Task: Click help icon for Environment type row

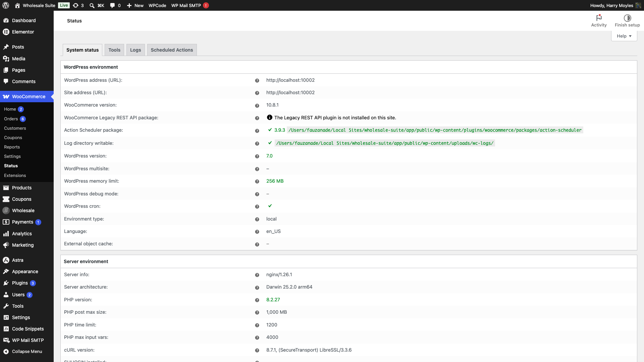Action: pyautogui.click(x=257, y=219)
